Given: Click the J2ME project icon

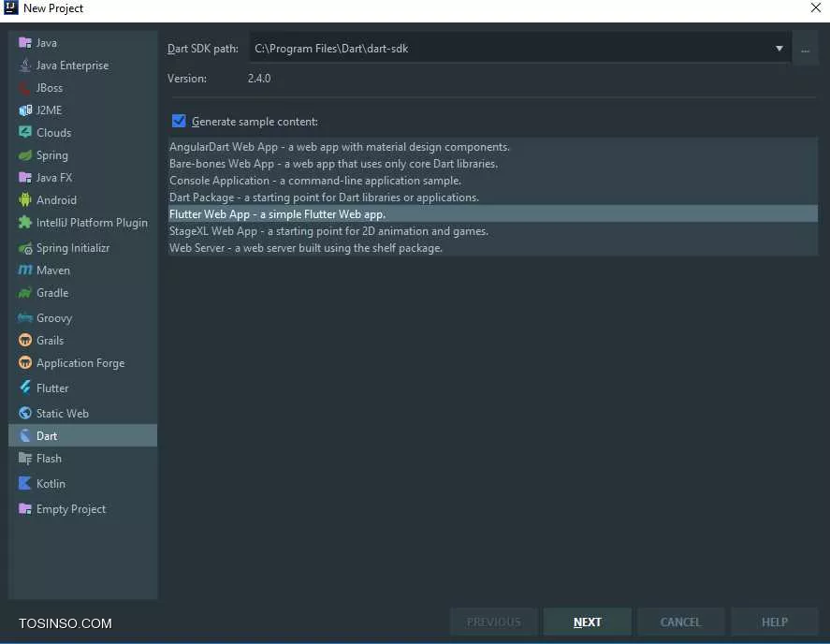Looking at the screenshot, I should coord(25,110).
